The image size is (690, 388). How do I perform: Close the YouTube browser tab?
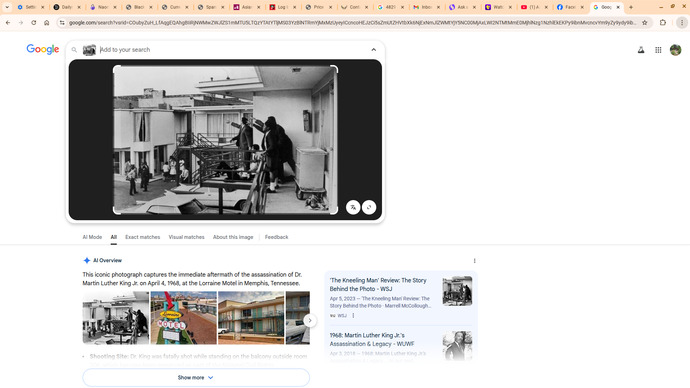pyautogui.click(x=546, y=7)
